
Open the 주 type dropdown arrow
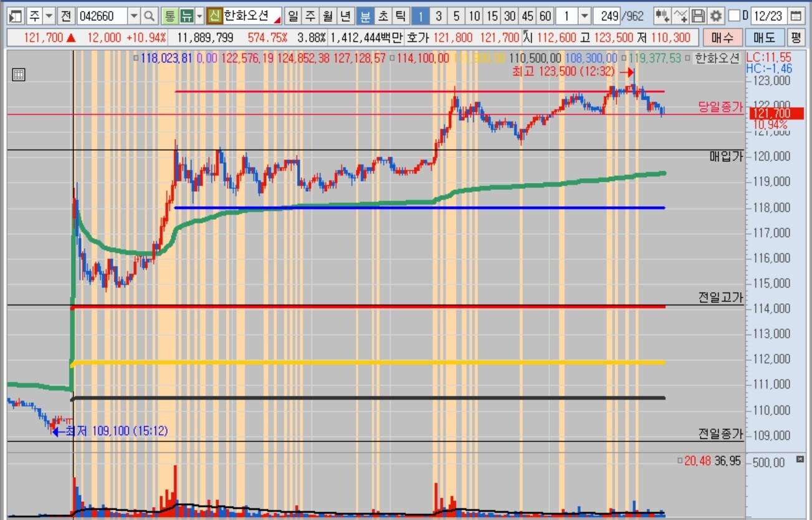(49, 16)
